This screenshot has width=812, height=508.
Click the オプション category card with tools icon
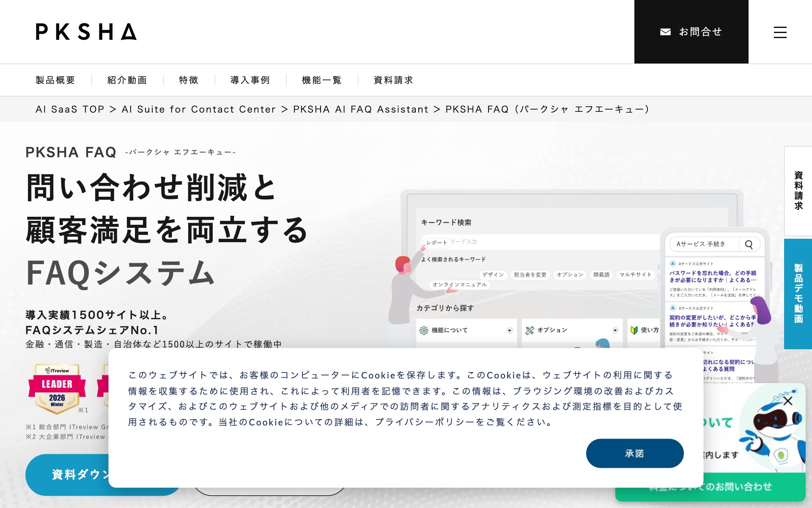tap(572, 330)
